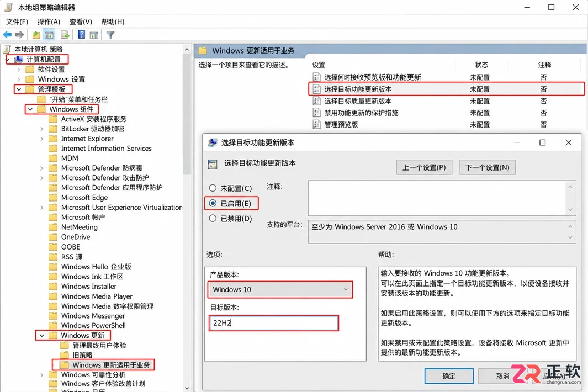This screenshot has width=588, height=392.
Task: Click the policy icon beside 禁用功能更新的保护措施
Action: coord(317,113)
